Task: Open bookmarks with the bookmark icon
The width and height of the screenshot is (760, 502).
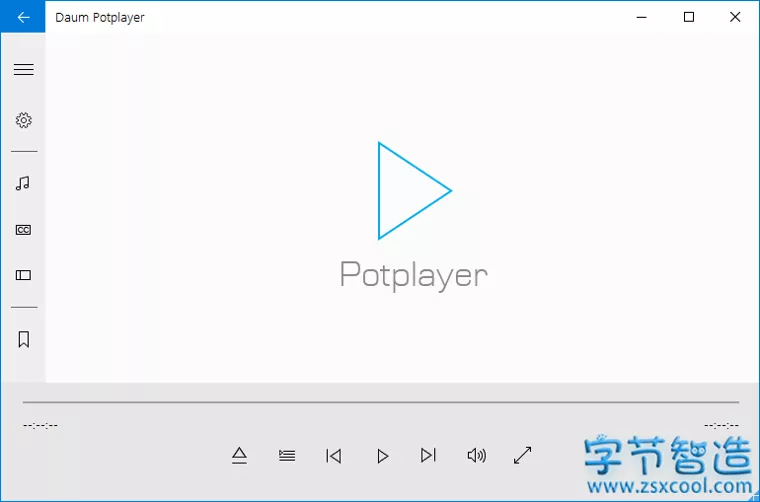Action: 23,339
